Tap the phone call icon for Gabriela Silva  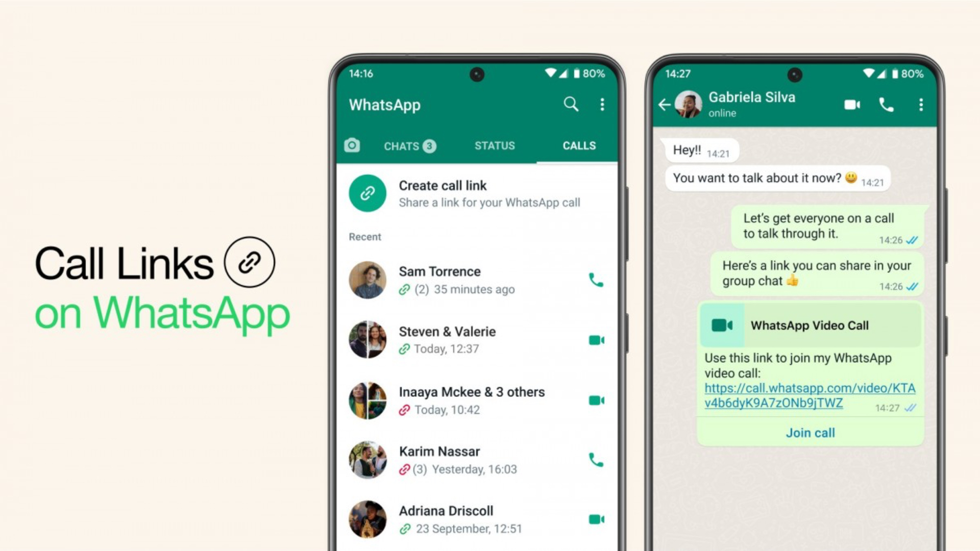pyautogui.click(x=886, y=104)
